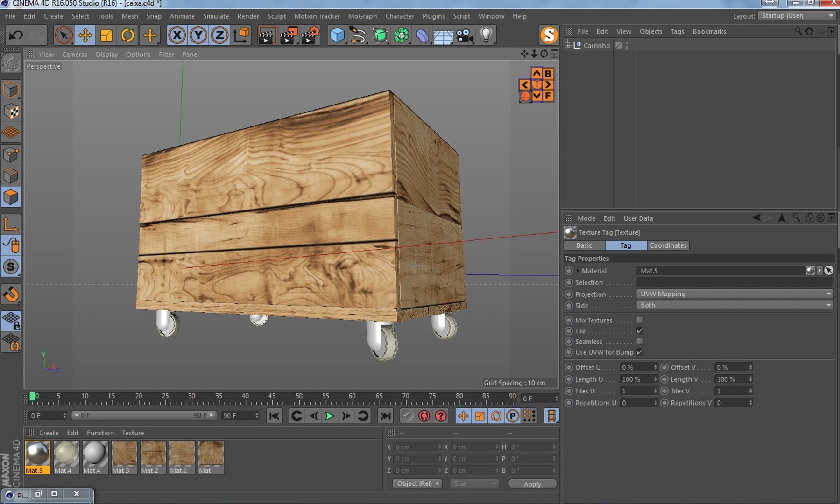Open the Side dropdown set to Both
This screenshot has height=504, width=840.
[734, 305]
